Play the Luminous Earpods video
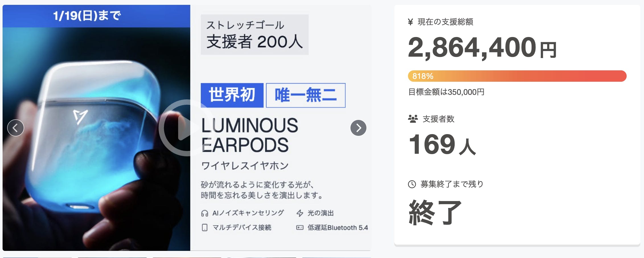This screenshot has height=258, width=644. pyautogui.click(x=186, y=128)
